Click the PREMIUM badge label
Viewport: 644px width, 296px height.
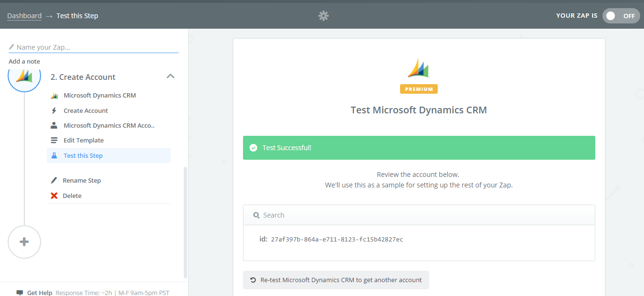coord(419,89)
